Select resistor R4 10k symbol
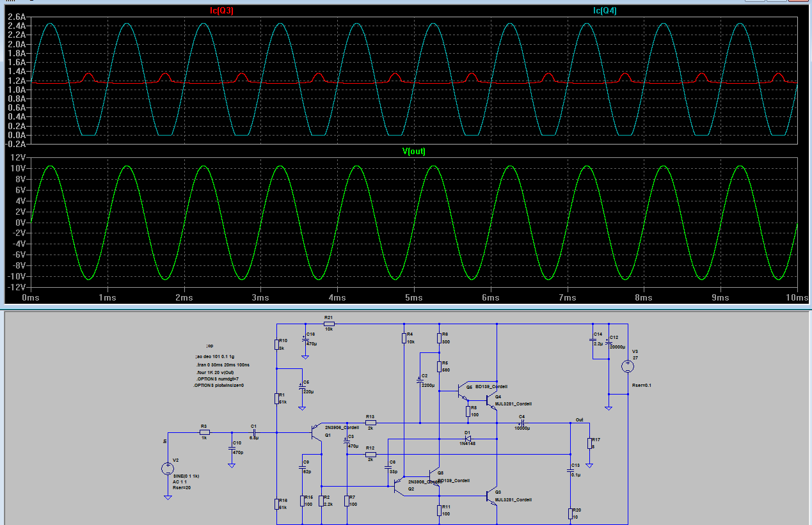Image resolution: width=812 pixels, height=525 pixels. click(x=404, y=337)
